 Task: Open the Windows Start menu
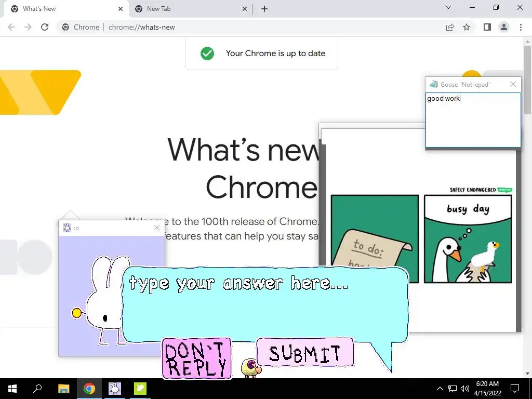point(12,389)
